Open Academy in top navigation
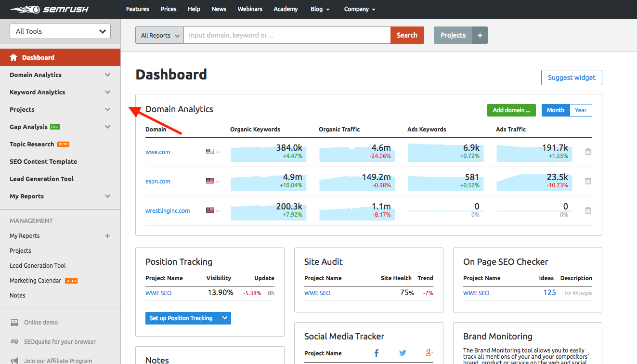The image size is (637, 364). (286, 9)
